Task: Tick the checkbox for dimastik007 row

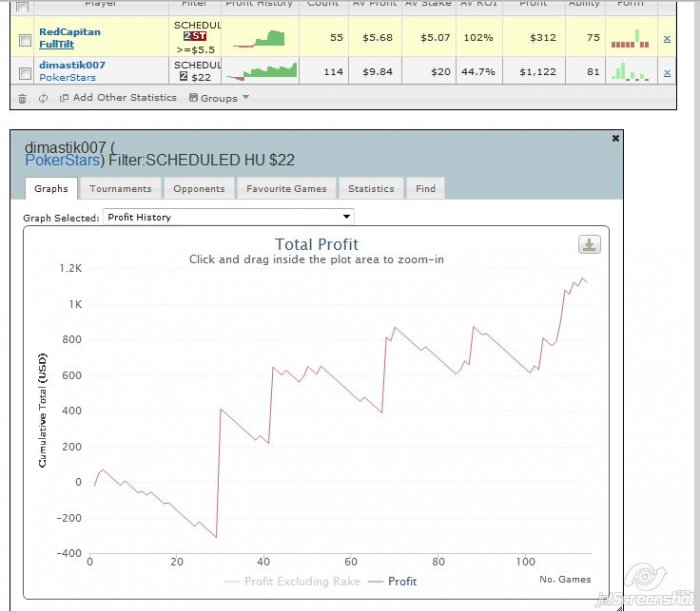Action: [25, 73]
